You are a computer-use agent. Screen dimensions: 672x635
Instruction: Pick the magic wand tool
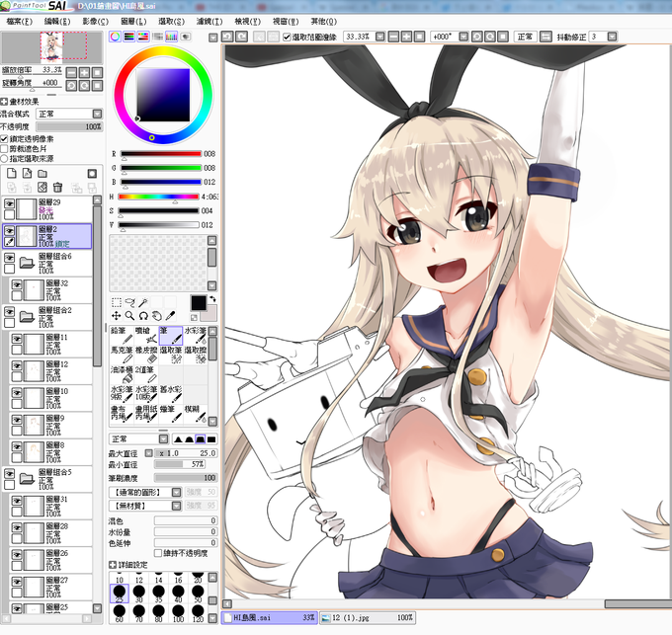coord(143,303)
